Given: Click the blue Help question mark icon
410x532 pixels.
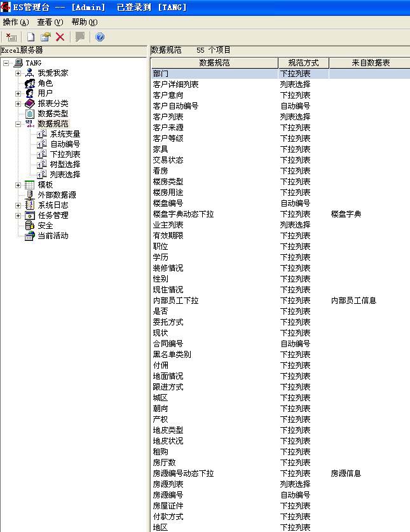Looking at the screenshot, I should point(100,37).
